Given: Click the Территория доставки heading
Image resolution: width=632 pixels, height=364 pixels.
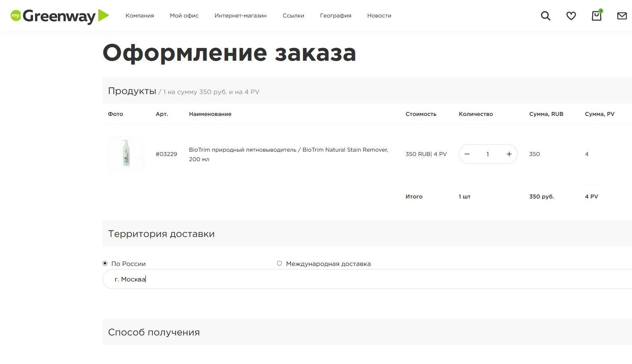Looking at the screenshot, I should click(161, 233).
